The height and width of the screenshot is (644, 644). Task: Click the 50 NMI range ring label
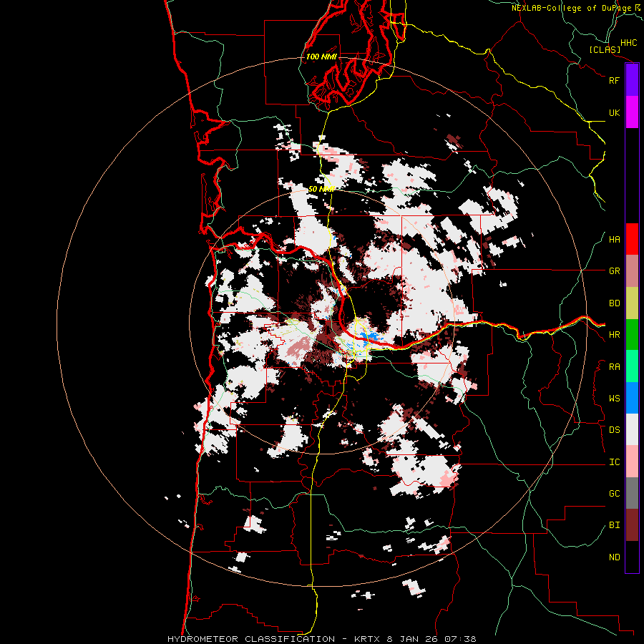321,189
